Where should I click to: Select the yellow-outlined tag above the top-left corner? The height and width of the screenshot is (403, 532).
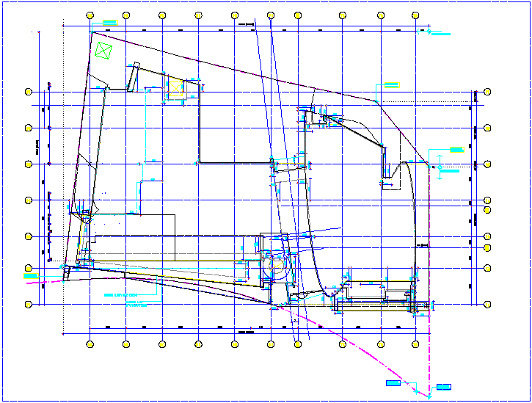point(110,23)
